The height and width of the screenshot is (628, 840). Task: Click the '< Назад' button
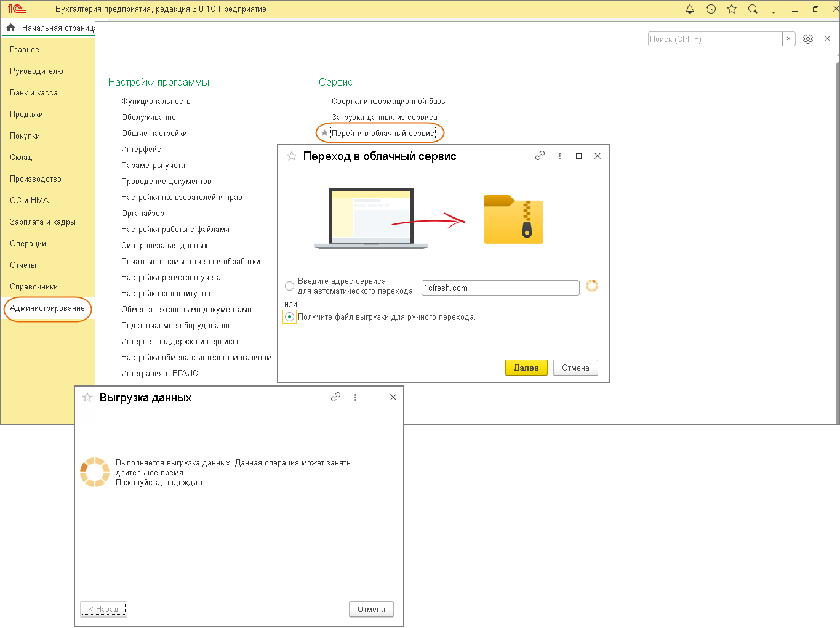coord(103,609)
